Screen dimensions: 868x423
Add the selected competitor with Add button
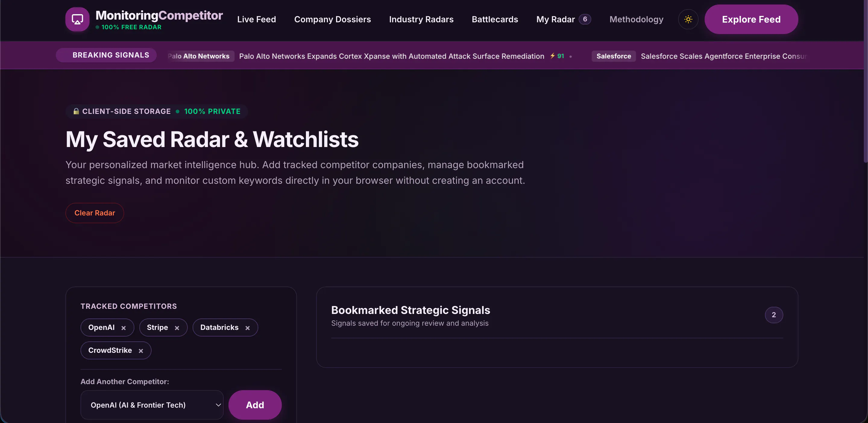tap(255, 405)
